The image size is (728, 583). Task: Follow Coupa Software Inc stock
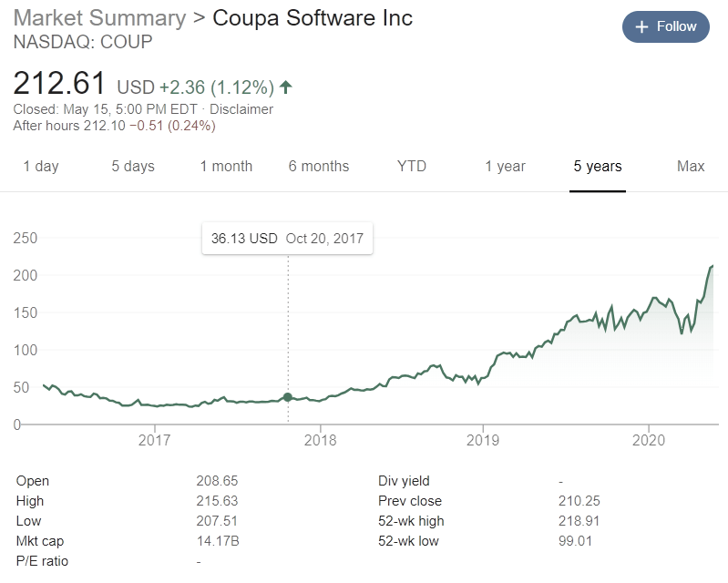[x=666, y=27]
